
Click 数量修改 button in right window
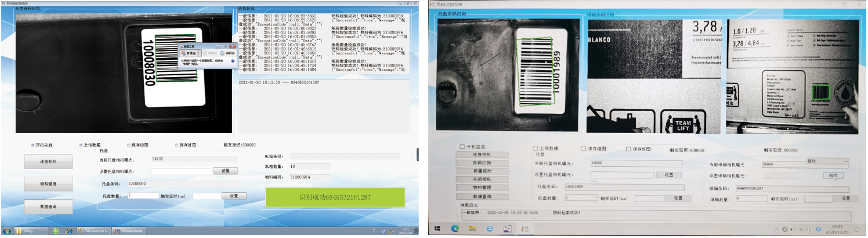(x=482, y=171)
